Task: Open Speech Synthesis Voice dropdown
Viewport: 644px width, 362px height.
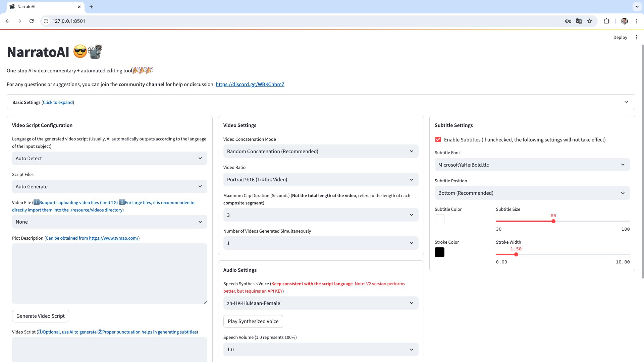Action: 321,303
